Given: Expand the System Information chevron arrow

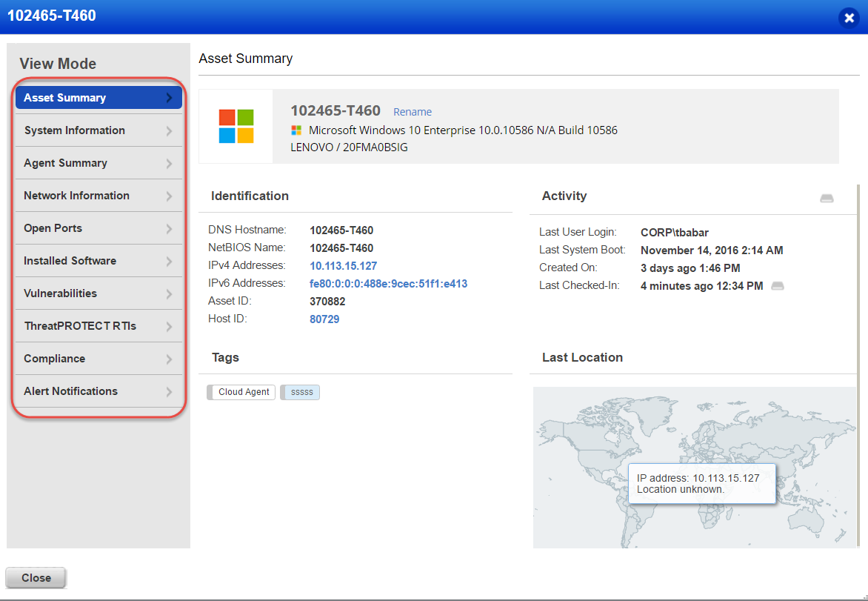Looking at the screenshot, I should (170, 131).
